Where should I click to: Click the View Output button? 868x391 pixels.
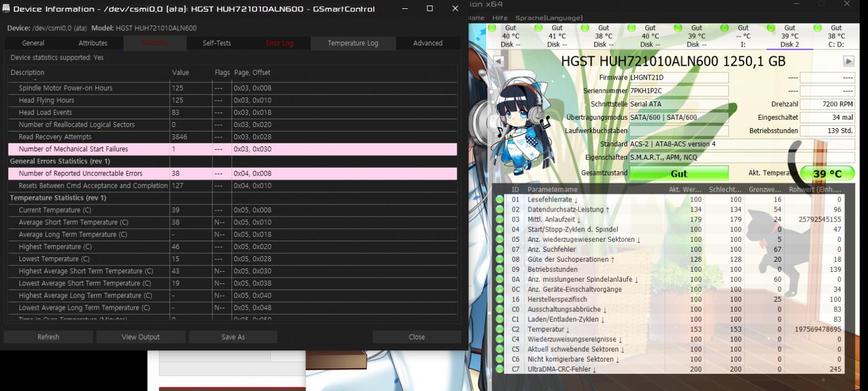[141, 337]
